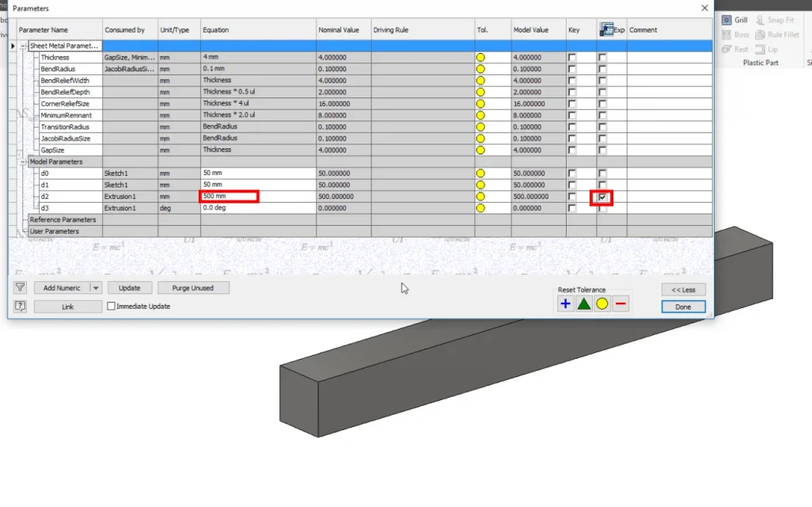Click the Consumed by column header

130,30
